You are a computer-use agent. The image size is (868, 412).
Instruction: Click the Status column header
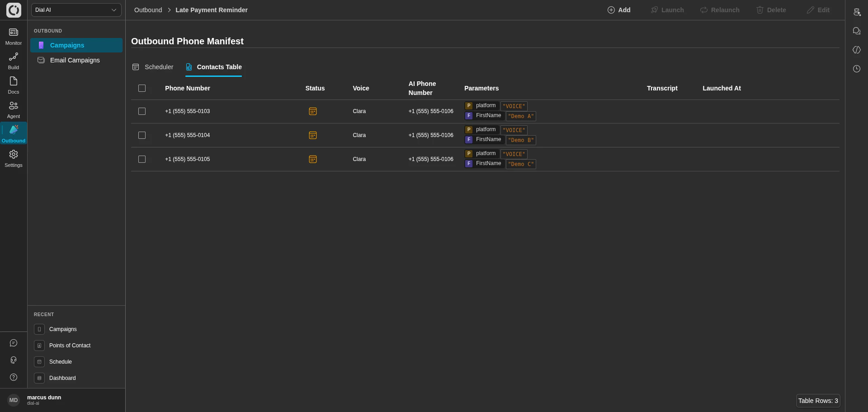[315, 88]
